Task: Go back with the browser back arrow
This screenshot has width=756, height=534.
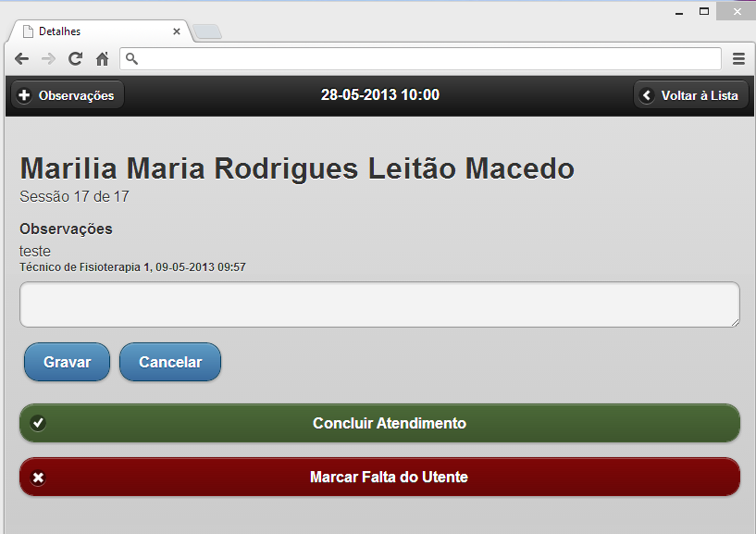Action: [21, 59]
